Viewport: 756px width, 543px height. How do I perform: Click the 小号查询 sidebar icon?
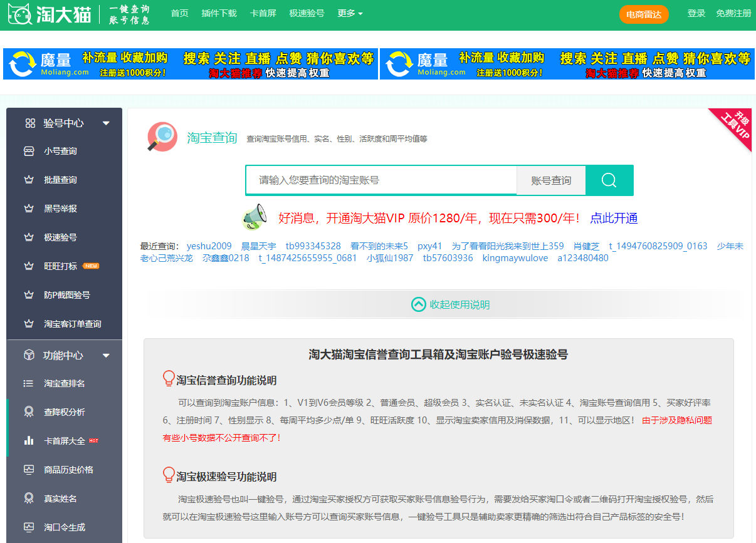[28, 151]
